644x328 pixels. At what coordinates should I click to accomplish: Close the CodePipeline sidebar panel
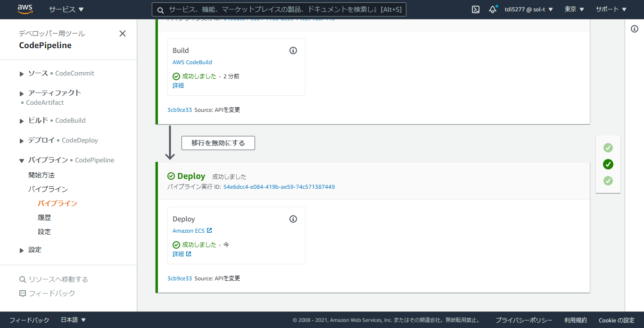point(123,34)
